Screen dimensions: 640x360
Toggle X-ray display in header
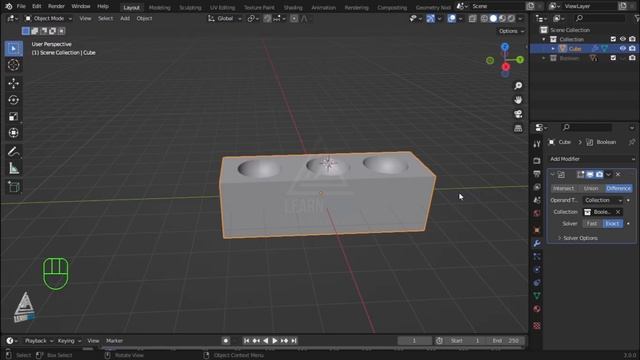472,19
